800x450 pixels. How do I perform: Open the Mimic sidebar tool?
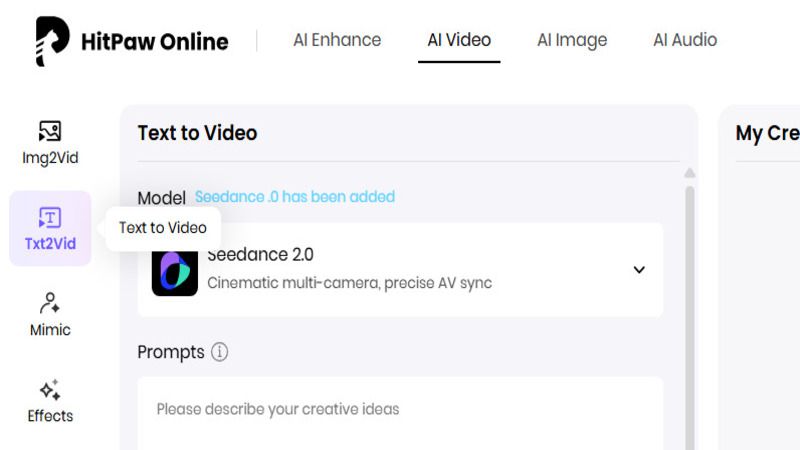[x=50, y=314]
